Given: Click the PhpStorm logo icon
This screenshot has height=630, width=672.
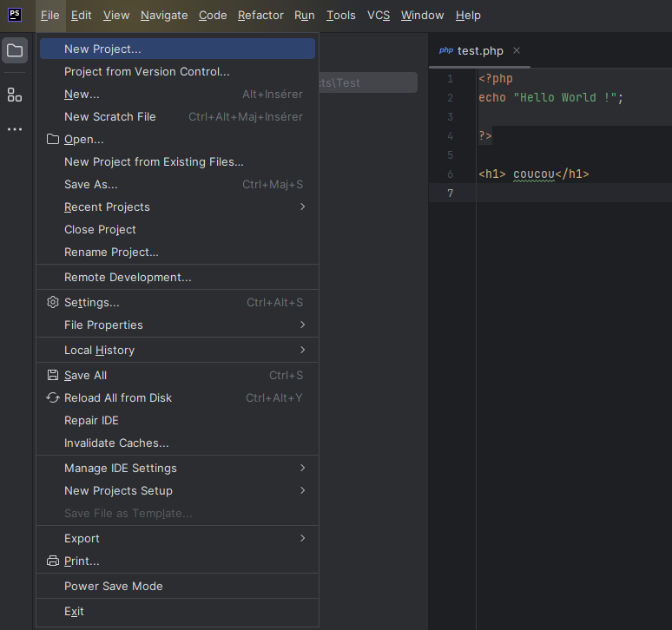Looking at the screenshot, I should (15, 15).
